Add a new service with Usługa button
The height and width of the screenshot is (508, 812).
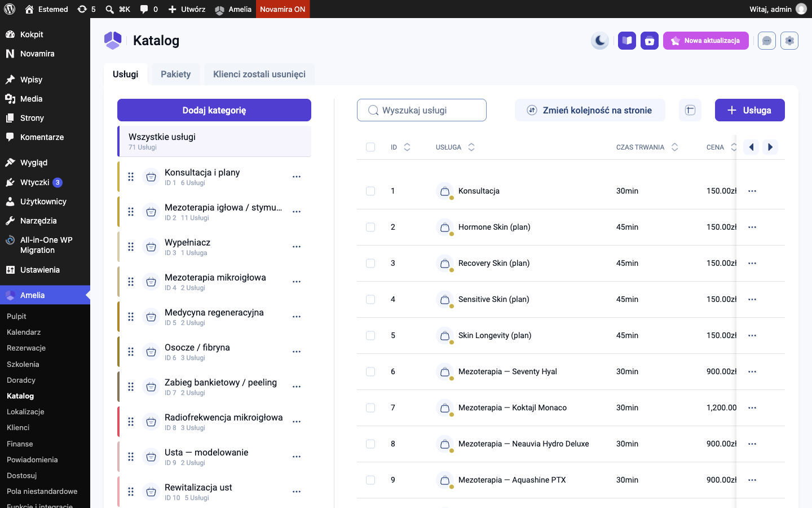pyautogui.click(x=750, y=110)
